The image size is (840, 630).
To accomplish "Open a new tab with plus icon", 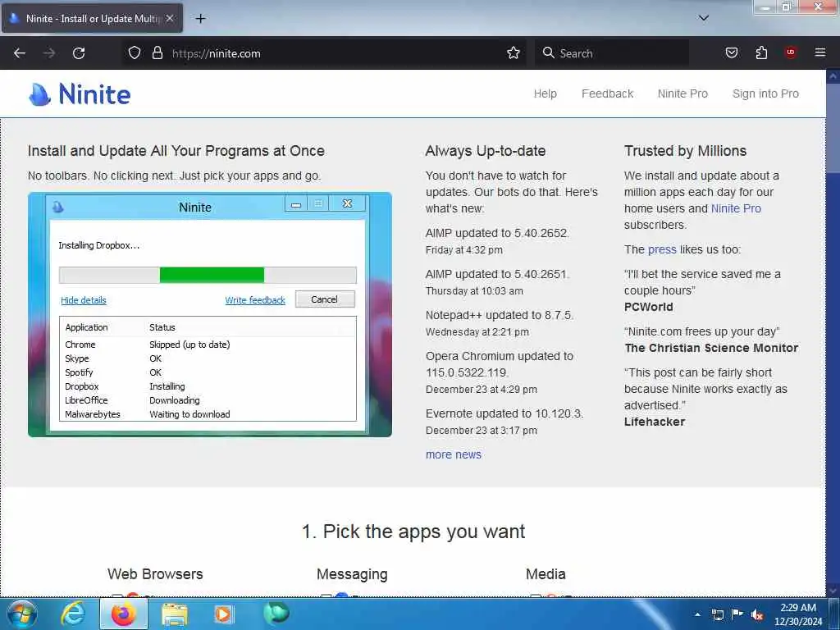I will (x=200, y=19).
